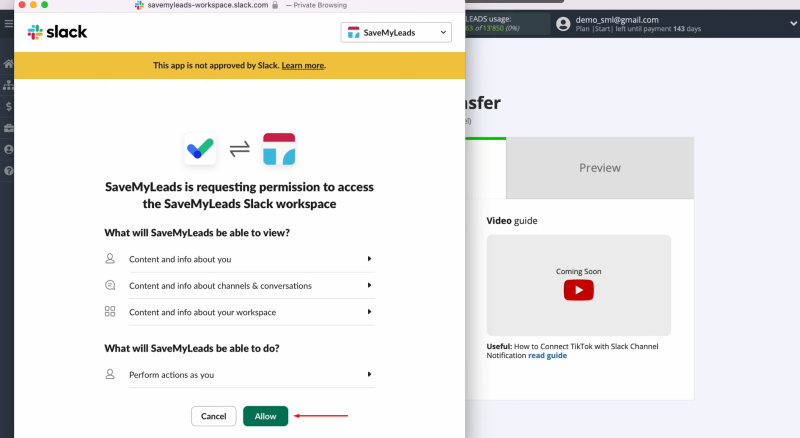
Task: Click the Video guide heading
Action: tap(512, 221)
